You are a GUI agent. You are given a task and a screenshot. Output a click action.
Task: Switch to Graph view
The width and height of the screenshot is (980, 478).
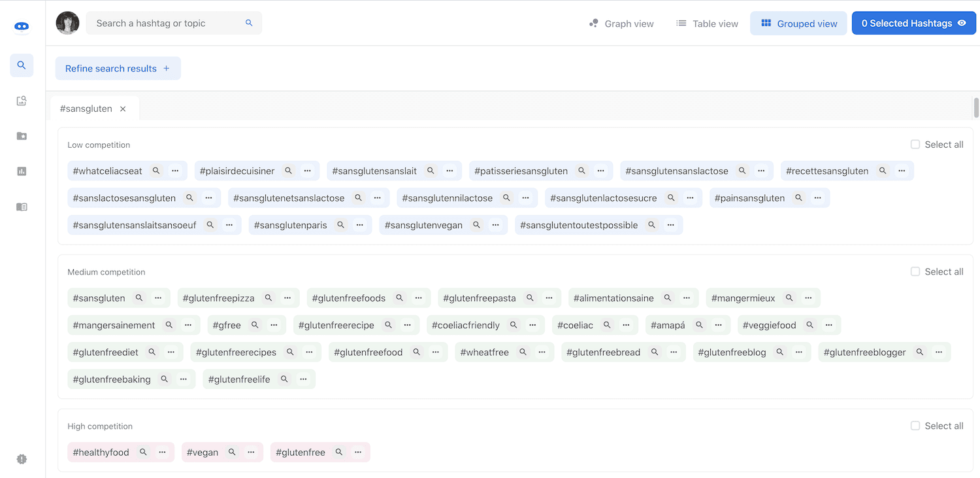point(621,24)
